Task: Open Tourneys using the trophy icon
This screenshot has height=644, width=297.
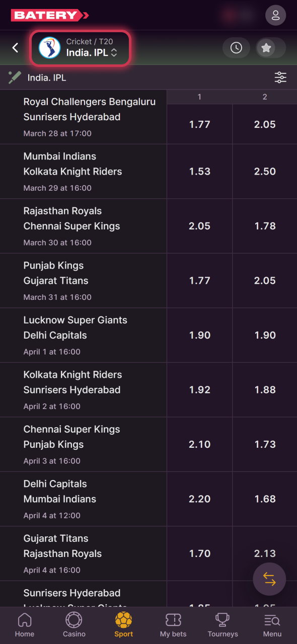Action: tap(222, 625)
